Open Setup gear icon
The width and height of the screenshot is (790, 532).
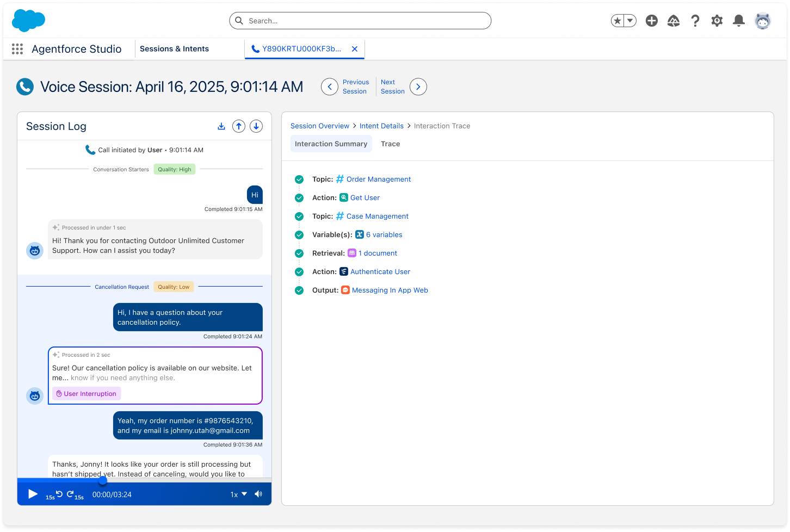717,21
